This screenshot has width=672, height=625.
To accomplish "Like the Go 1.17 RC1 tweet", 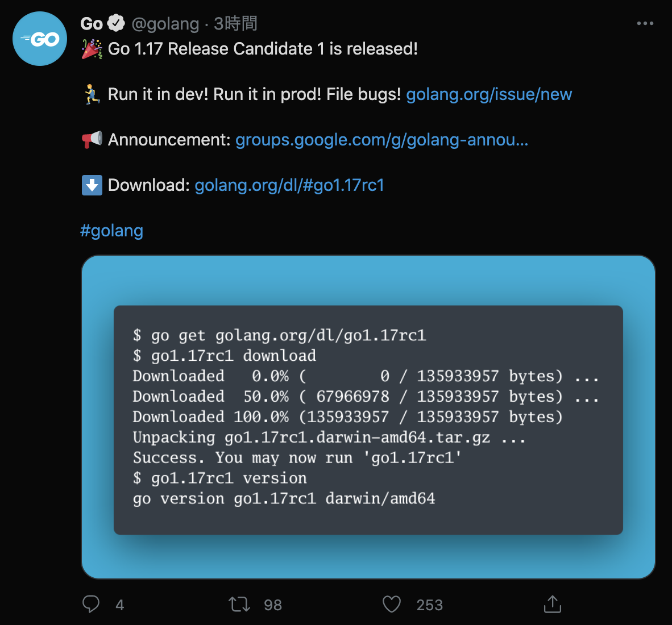I will pyautogui.click(x=392, y=604).
